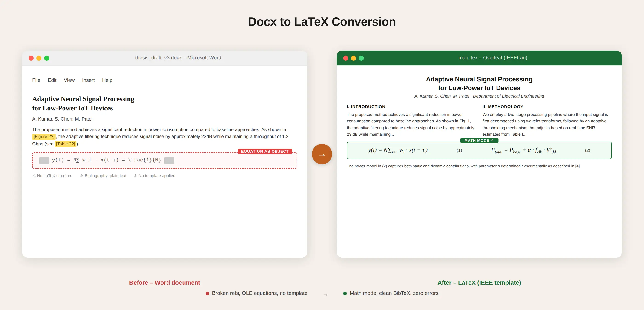Click the y(t) summation equation in Overleaf
644x310 pixels.
click(x=398, y=150)
